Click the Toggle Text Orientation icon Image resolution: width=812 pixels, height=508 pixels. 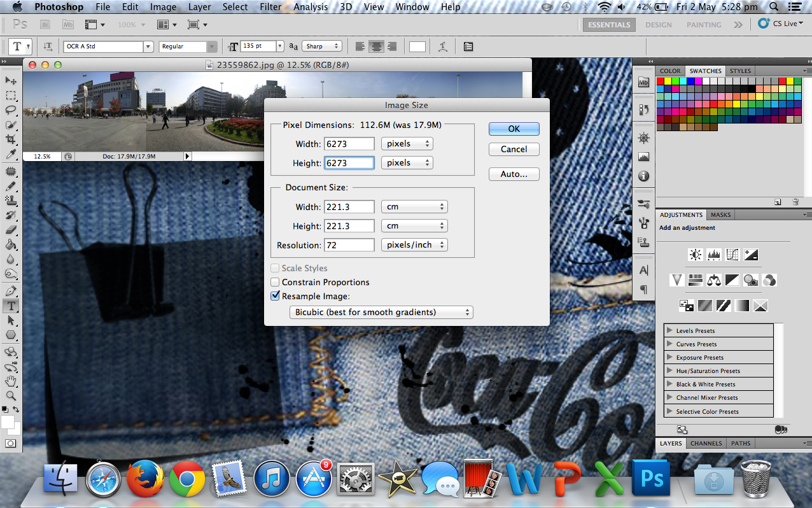48,46
